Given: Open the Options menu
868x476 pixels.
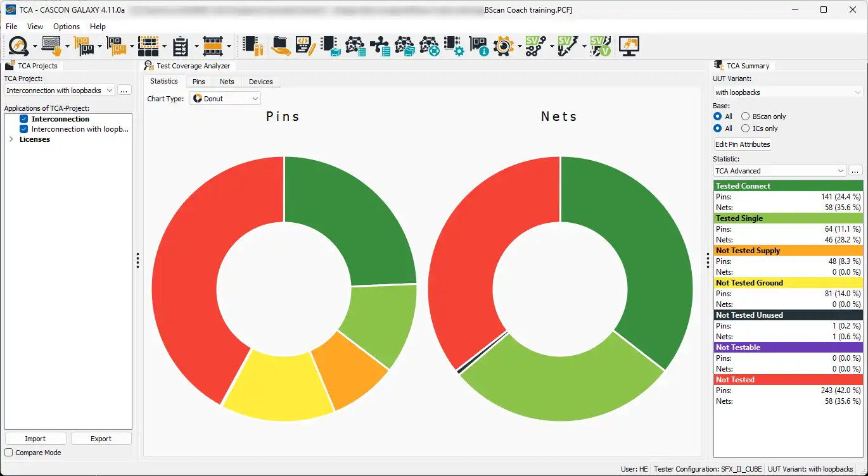Looking at the screenshot, I should [x=67, y=27].
